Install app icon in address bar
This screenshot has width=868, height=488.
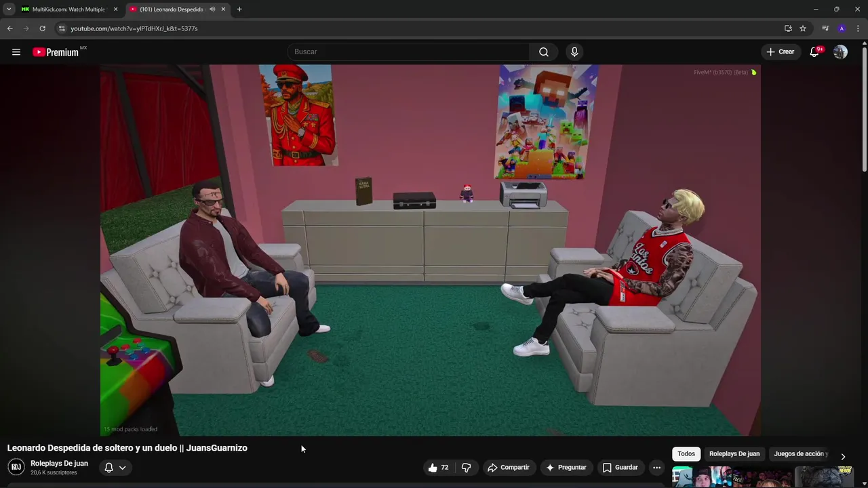(788, 28)
